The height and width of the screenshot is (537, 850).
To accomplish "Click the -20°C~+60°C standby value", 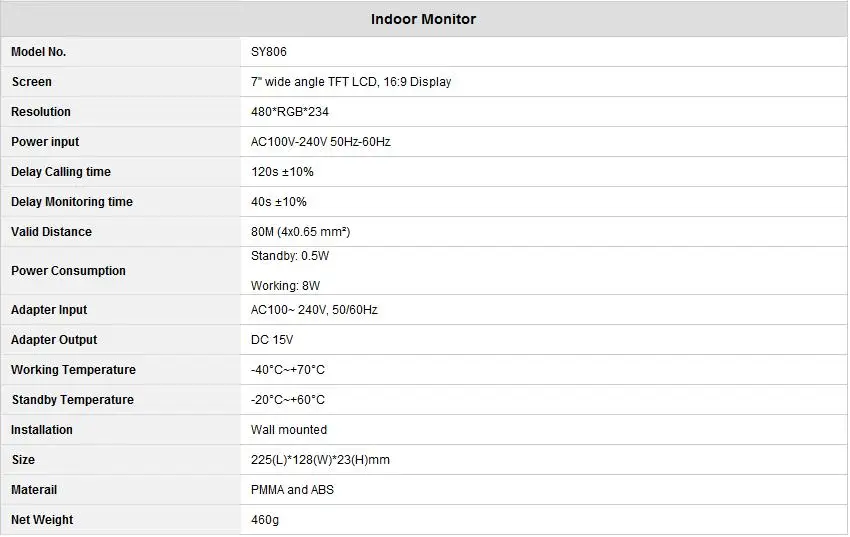I will (x=288, y=400).
